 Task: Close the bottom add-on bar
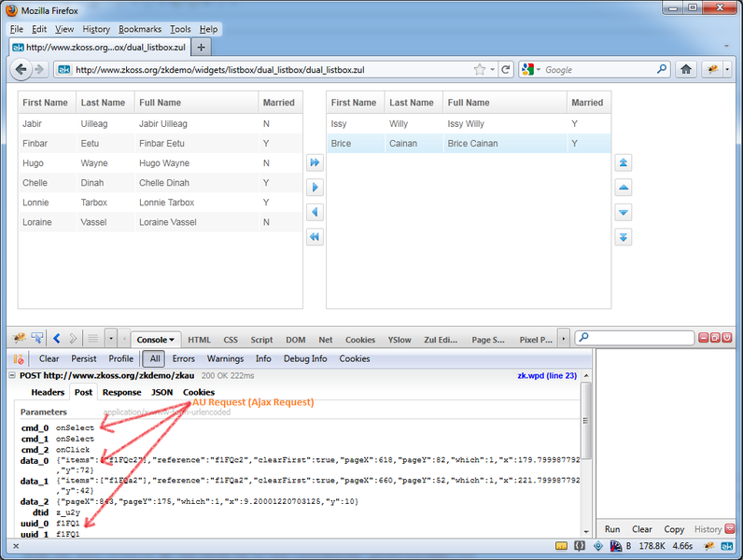coord(16,546)
